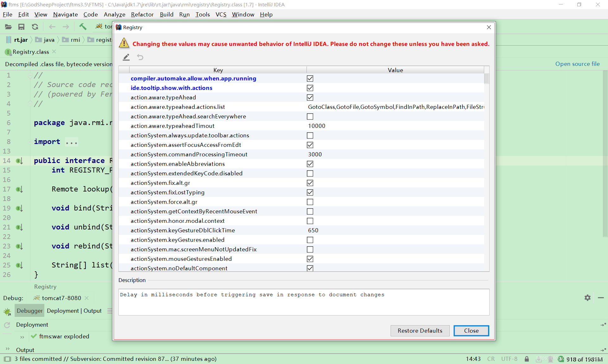Click the Debug panel settings gear icon

(587, 298)
